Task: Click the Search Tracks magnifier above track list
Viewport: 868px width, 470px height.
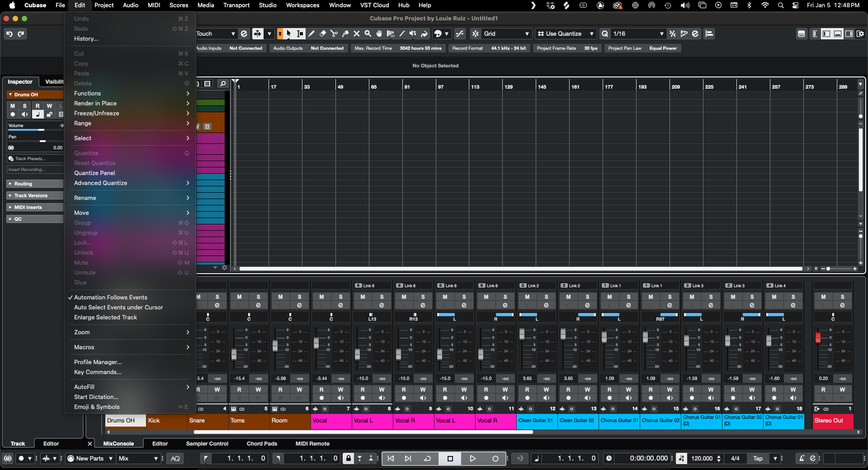Action: tap(222, 84)
